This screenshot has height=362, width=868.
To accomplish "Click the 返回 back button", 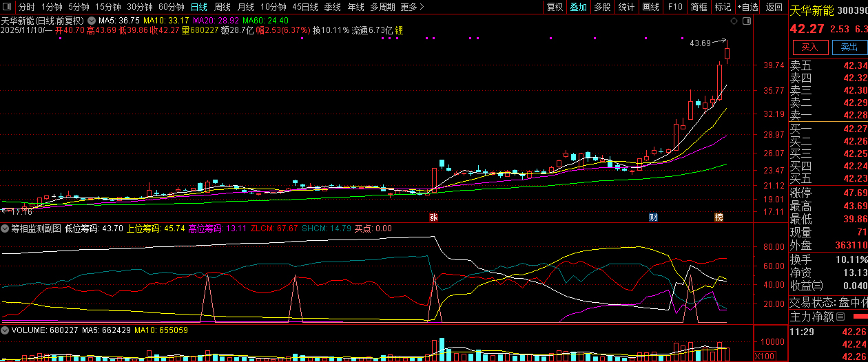I will [774, 7].
